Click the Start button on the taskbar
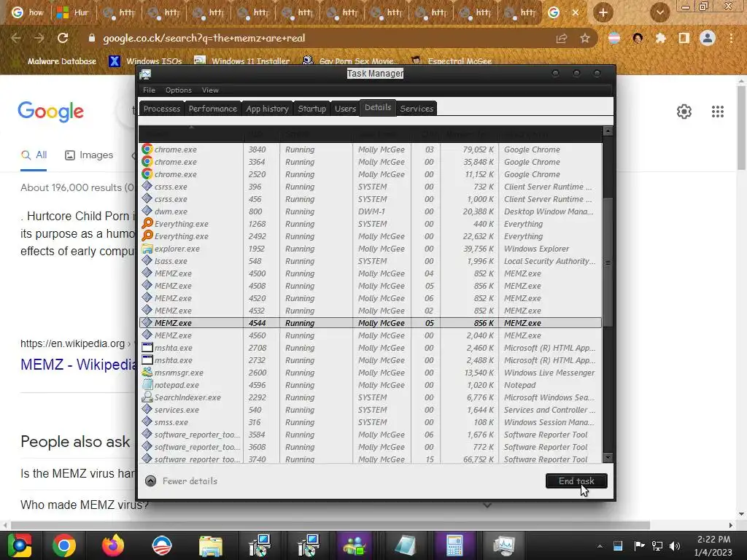This screenshot has height=560, width=747. [19, 545]
